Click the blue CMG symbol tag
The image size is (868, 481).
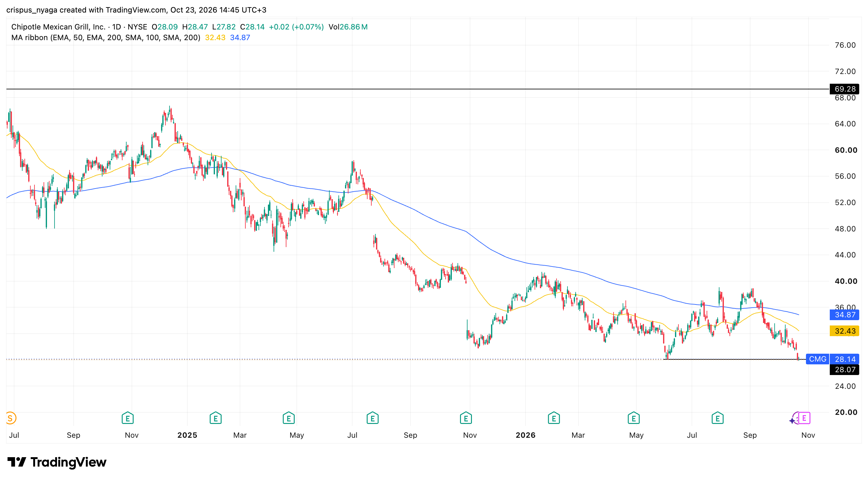(818, 359)
